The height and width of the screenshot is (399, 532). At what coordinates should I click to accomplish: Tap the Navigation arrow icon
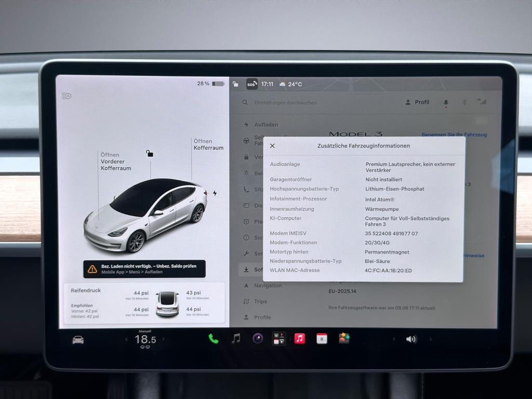coord(246,286)
